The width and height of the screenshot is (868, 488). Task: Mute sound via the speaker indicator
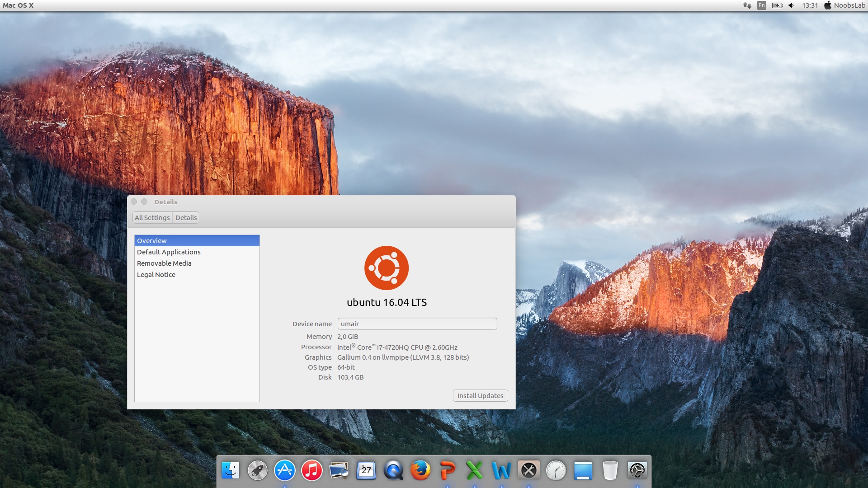click(791, 5)
